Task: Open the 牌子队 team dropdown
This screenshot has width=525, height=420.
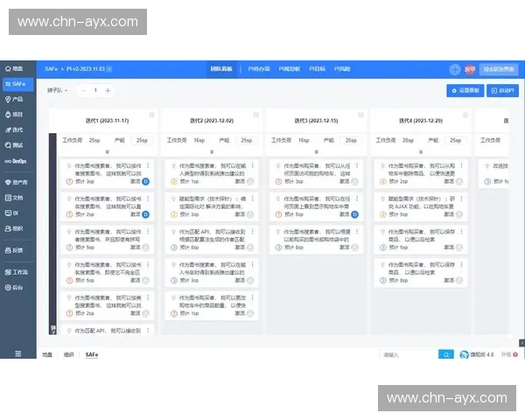Action: [57, 90]
